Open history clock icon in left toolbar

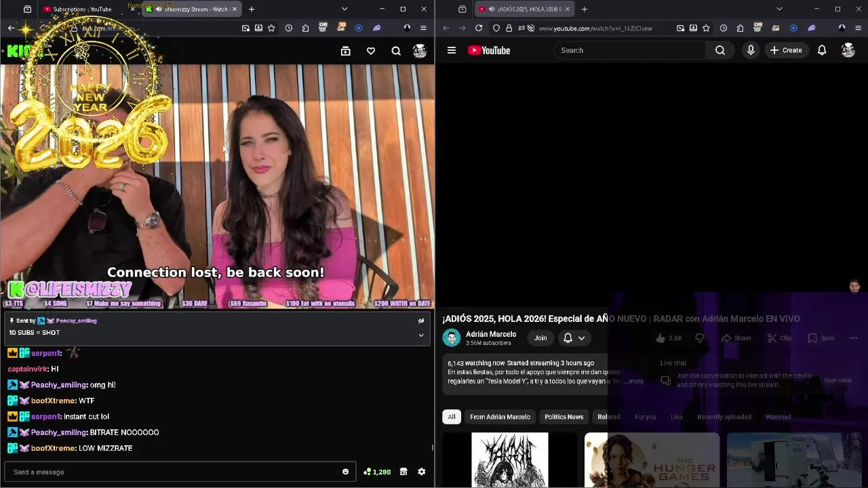coord(289,28)
